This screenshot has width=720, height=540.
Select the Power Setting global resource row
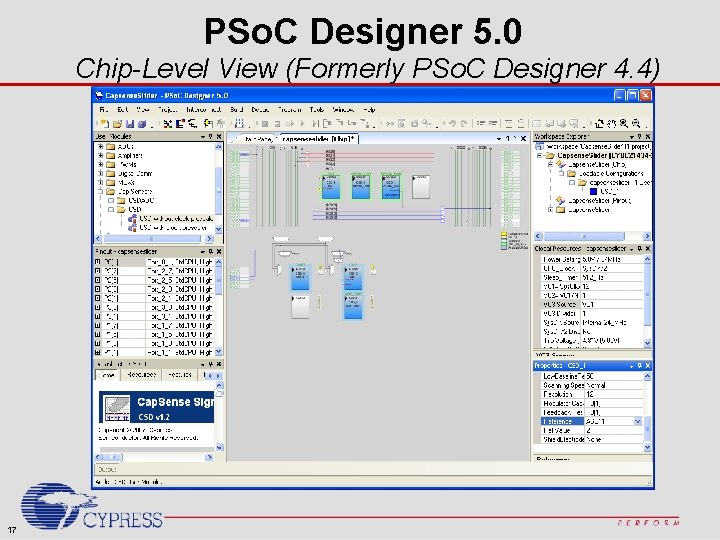[x=591, y=259]
